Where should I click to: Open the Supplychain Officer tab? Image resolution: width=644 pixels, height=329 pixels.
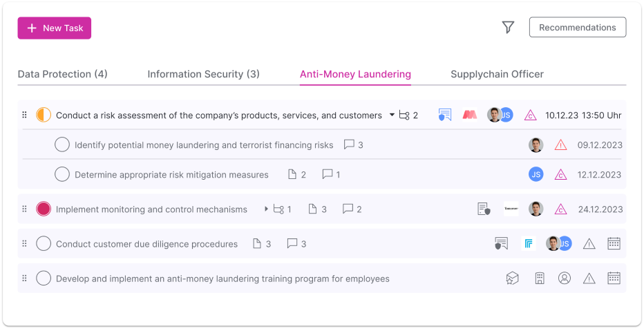[497, 74]
